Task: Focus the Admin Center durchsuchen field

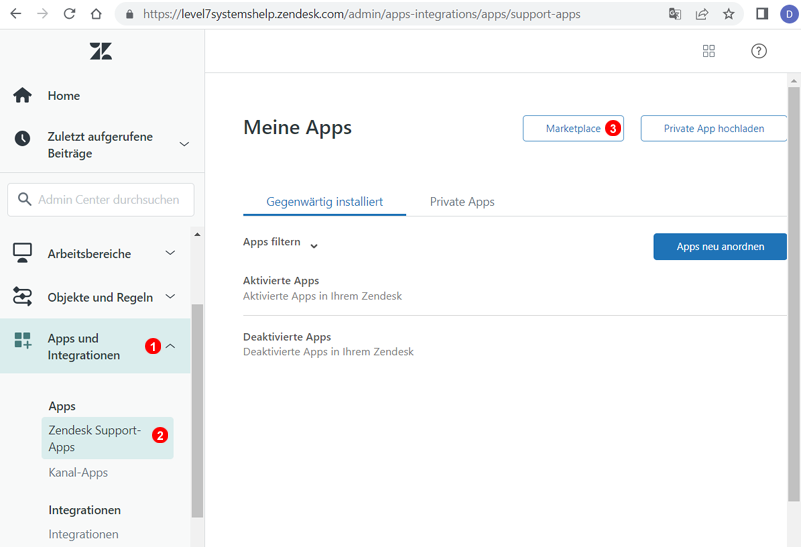Action: tap(101, 200)
